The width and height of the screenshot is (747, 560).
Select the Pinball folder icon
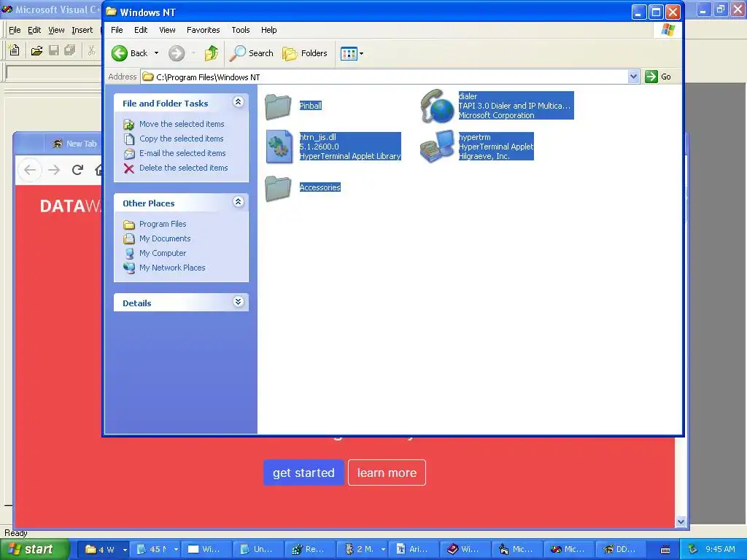[278, 106]
